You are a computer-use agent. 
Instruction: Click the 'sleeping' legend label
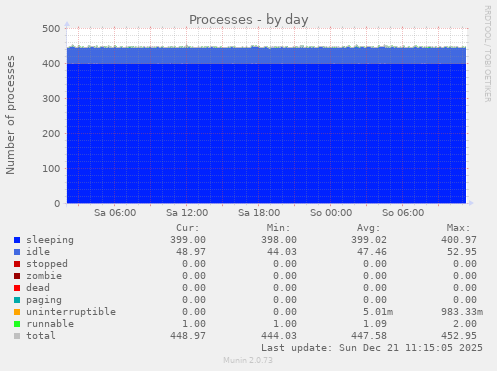pos(50,240)
